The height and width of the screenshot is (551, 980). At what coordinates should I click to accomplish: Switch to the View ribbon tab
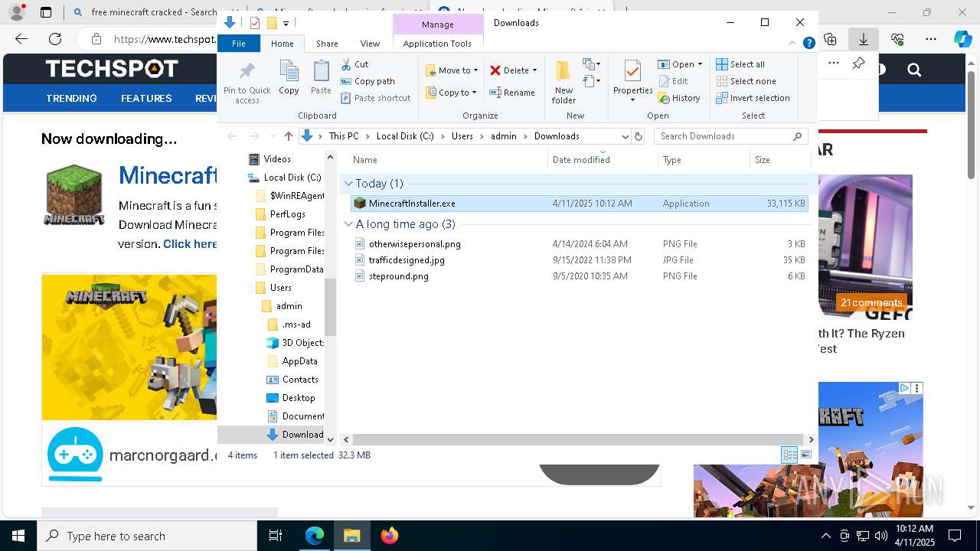click(x=370, y=44)
